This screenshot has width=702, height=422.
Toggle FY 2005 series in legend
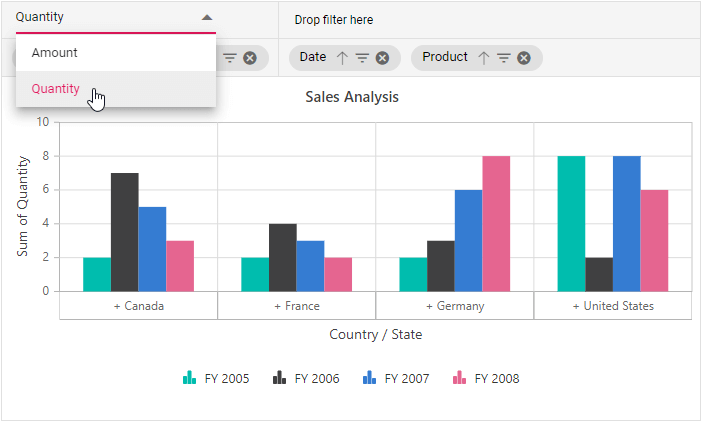(x=216, y=378)
